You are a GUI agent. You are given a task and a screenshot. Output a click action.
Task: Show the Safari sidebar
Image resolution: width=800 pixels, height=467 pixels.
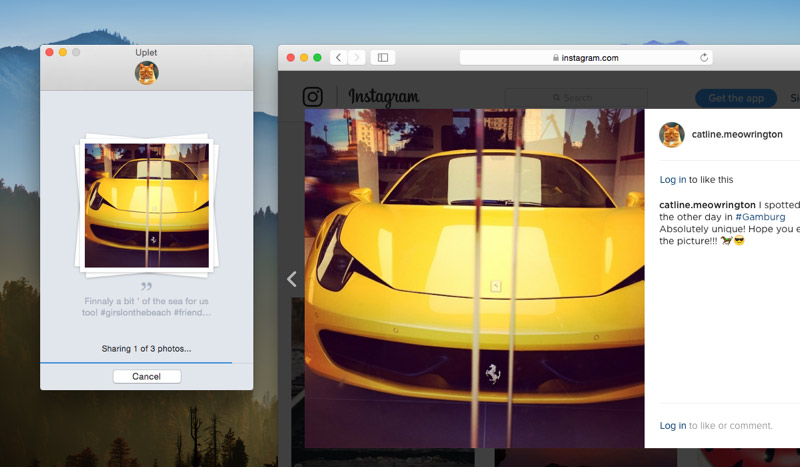pos(383,58)
